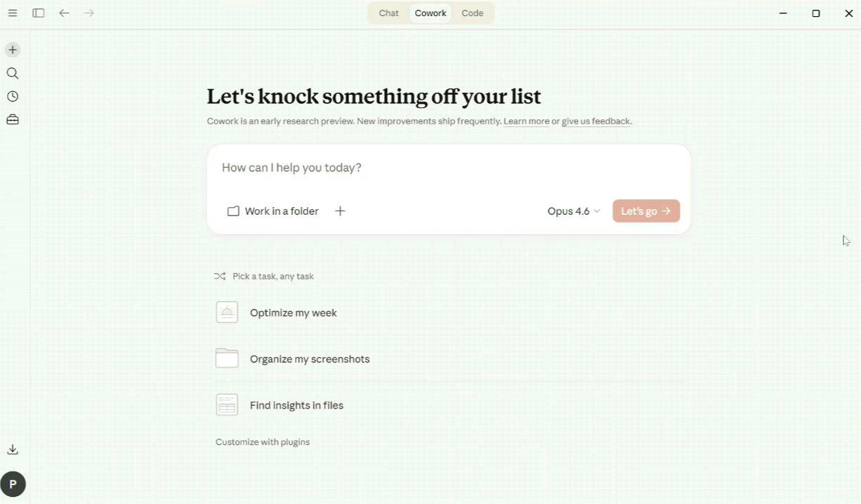Open your profile avatar P
Viewport: 861px width, 504px height.
pyautogui.click(x=13, y=484)
